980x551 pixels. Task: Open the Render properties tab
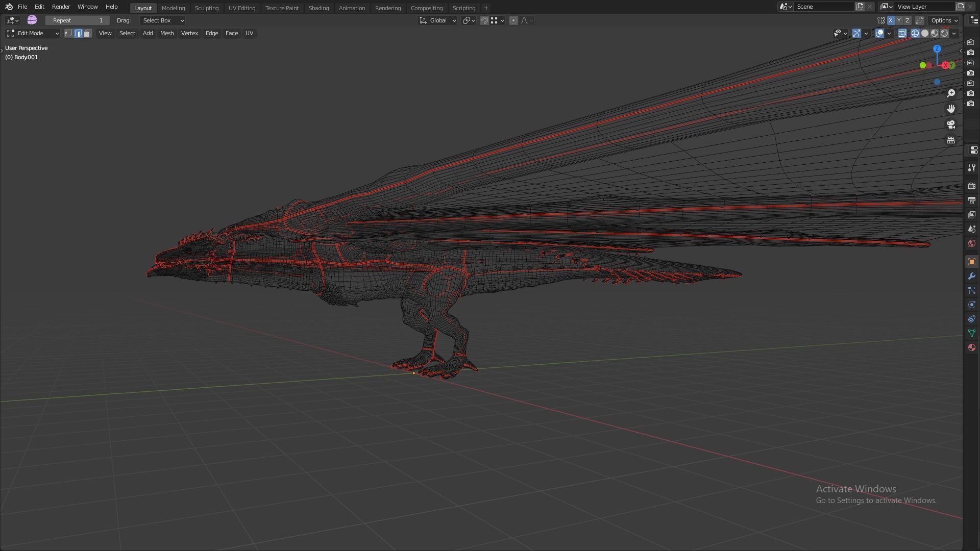[x=971, y=186]
